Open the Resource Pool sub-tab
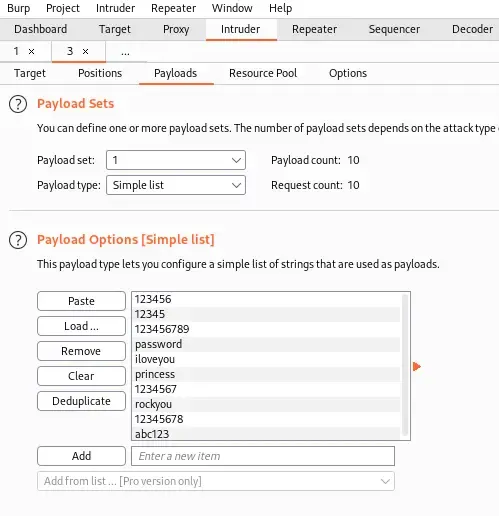The image size is (499, 516). [263, 73]
